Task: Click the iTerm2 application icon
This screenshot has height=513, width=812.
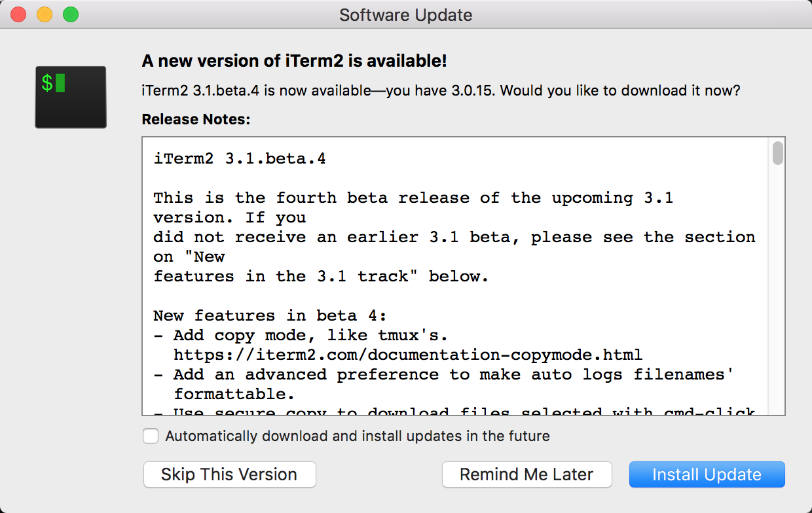Action: pyautogui.click(x=70, y=96)
